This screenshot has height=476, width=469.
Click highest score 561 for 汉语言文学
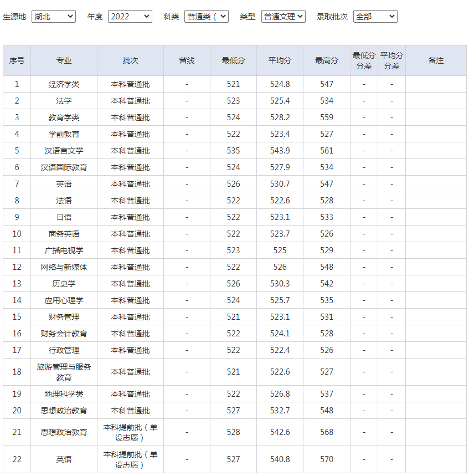(327, 151)
